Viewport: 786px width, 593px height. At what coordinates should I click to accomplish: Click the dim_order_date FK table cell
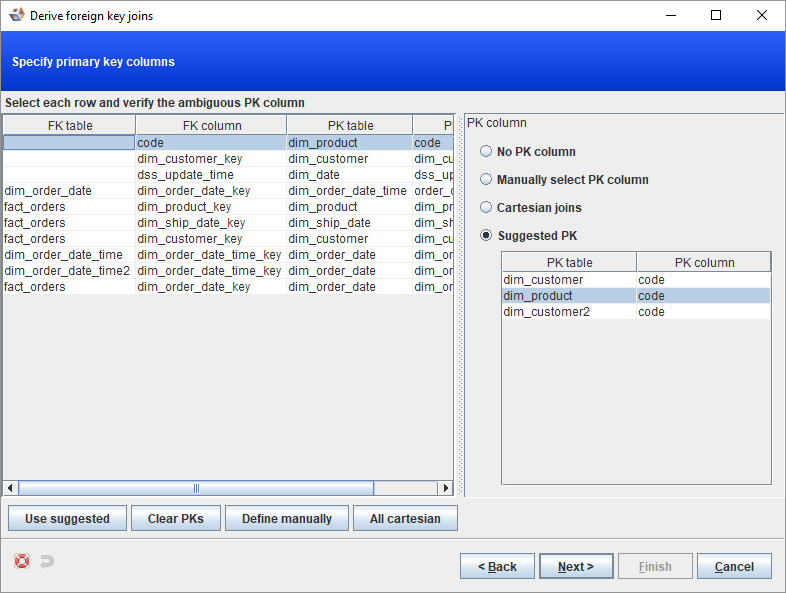click(69, 190)
